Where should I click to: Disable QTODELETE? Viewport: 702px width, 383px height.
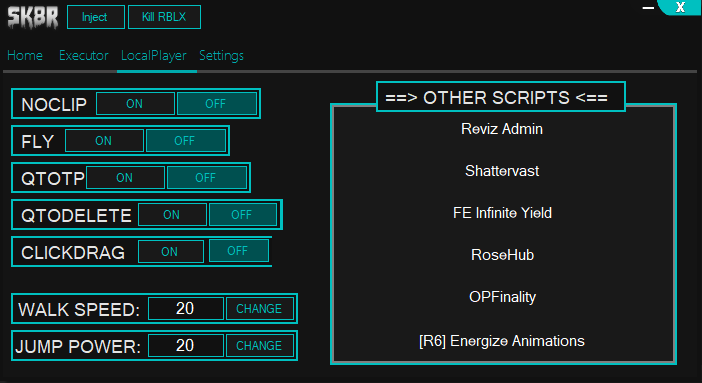(243, 215)
